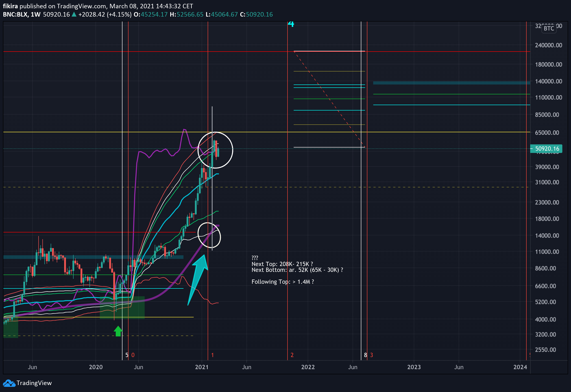Click the 2550.00 price axis label
571x392 pixels.
click(545, 350)
